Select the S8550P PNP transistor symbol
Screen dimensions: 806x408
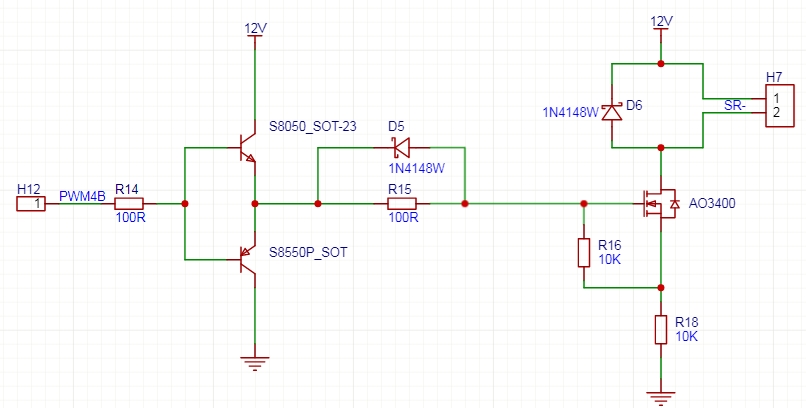(247, 259)
